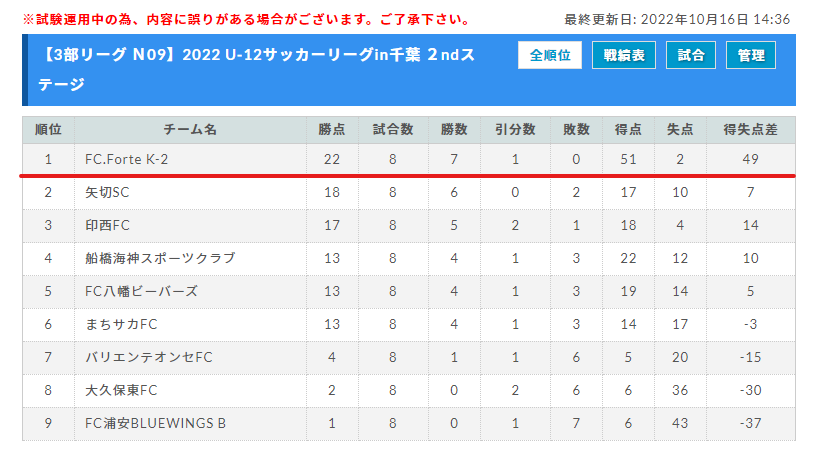This screenshot has height=460, width=813.
Task: Click the チーム名 column header
Action: (190, 130)
